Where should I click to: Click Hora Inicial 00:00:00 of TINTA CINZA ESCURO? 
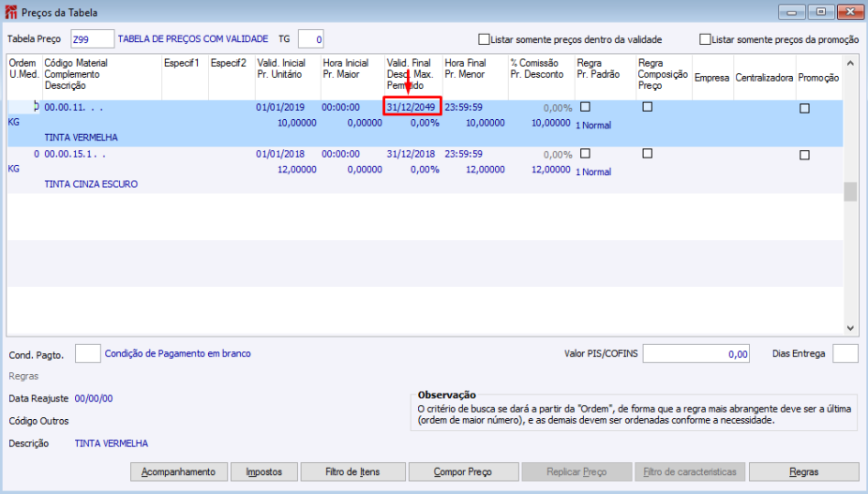pos(340,154)
